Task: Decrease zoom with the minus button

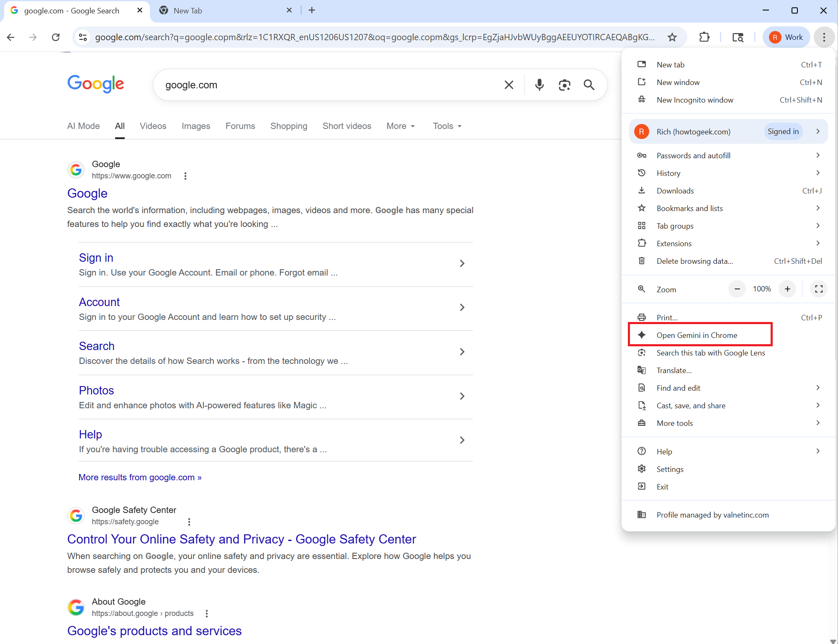Action: tap(737, 289)
